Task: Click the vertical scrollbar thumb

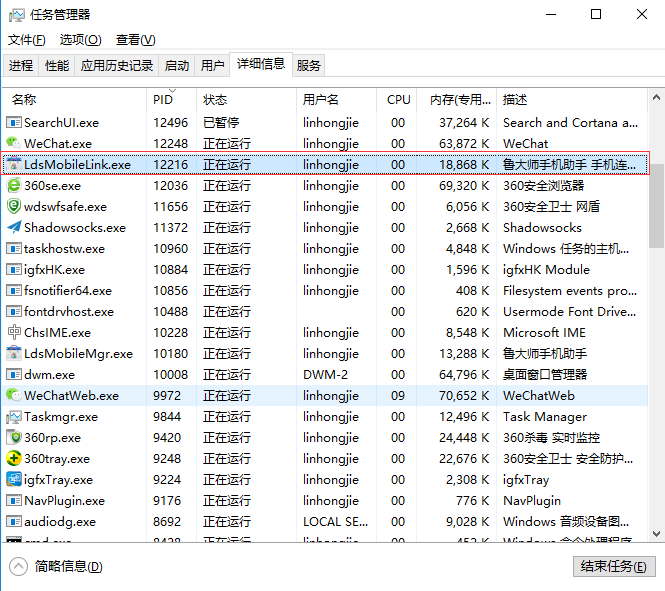Action: pos(657,206)
